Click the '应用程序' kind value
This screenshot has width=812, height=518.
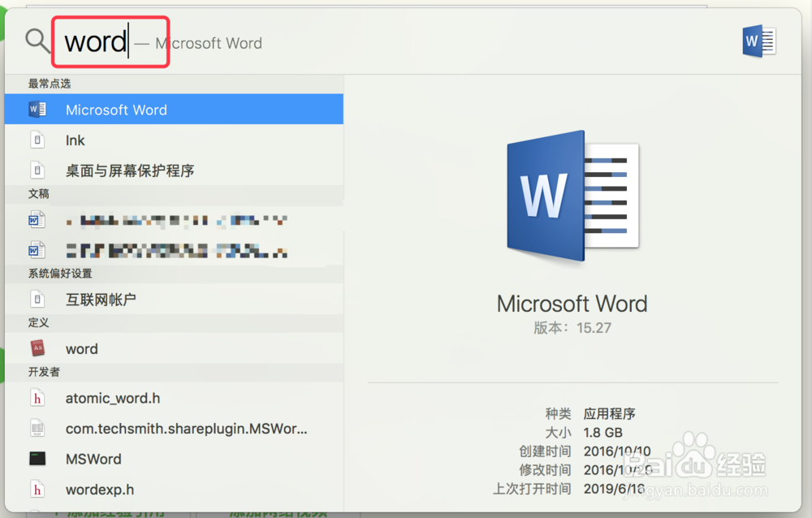point(610,413)
